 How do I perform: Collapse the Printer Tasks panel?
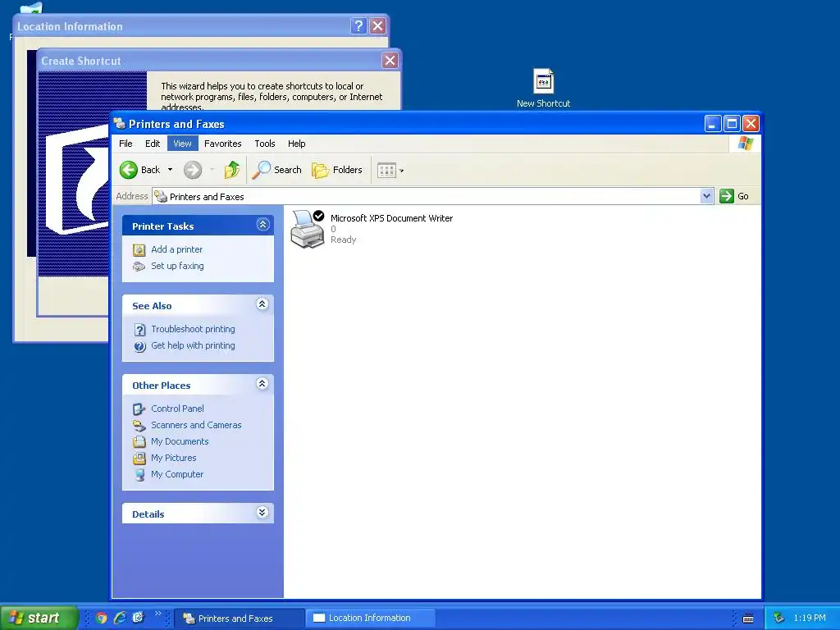(262, 225)
